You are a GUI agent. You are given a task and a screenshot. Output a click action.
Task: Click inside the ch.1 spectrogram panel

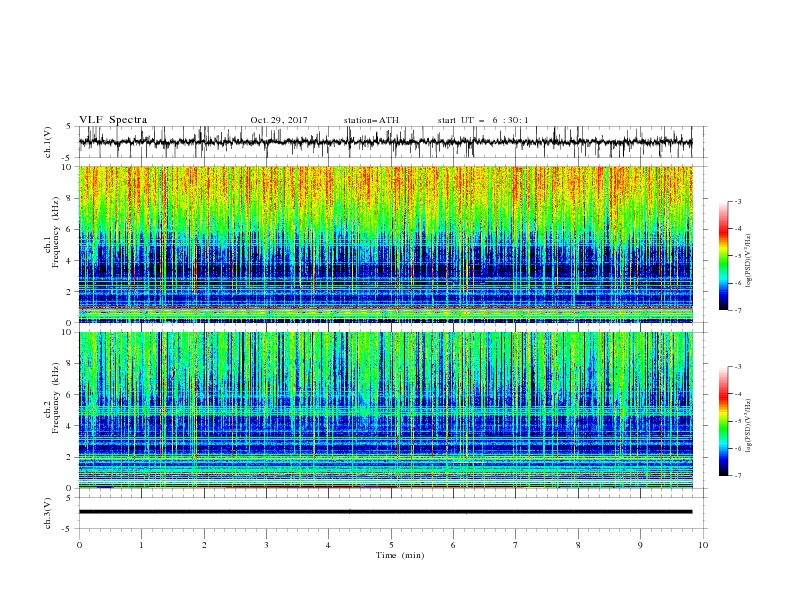click(x=385, y=244)
